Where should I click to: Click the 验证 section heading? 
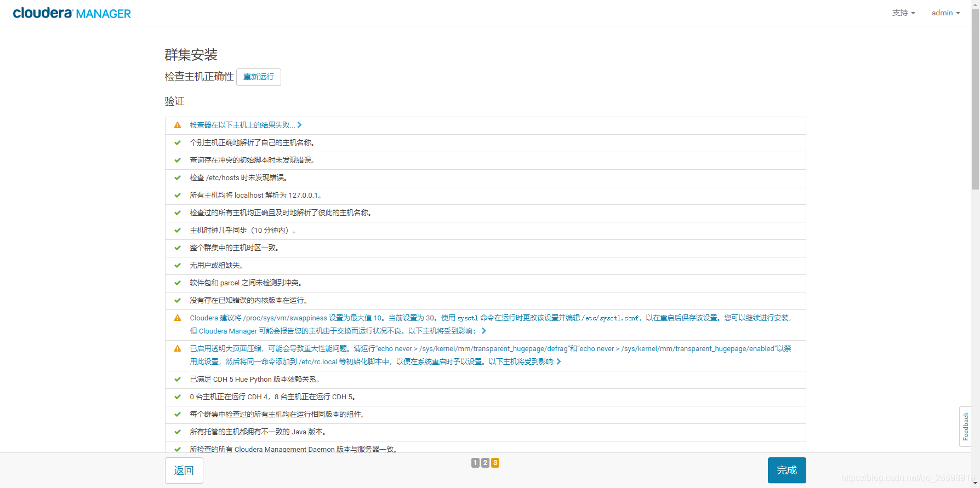[x=175, y=101]
